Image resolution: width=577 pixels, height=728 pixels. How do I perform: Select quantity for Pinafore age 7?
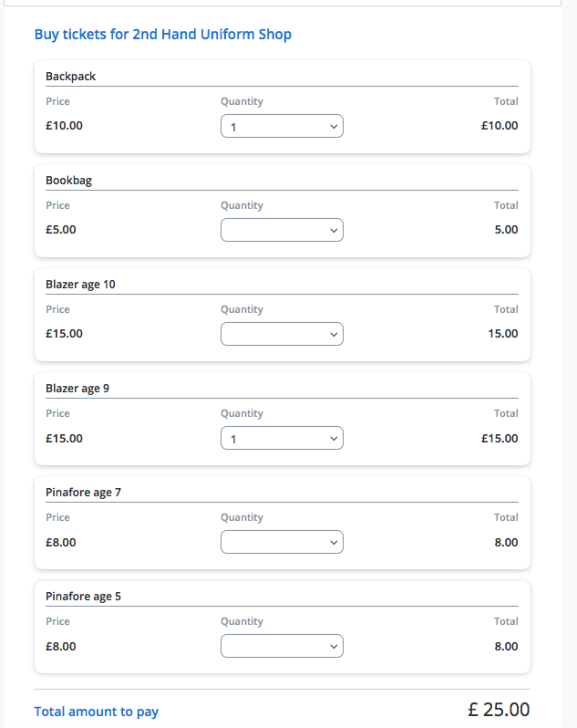click(282, 542)
